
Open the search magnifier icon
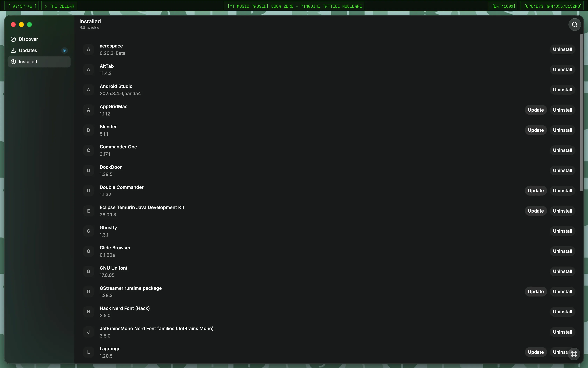click(x=574, y=25)
